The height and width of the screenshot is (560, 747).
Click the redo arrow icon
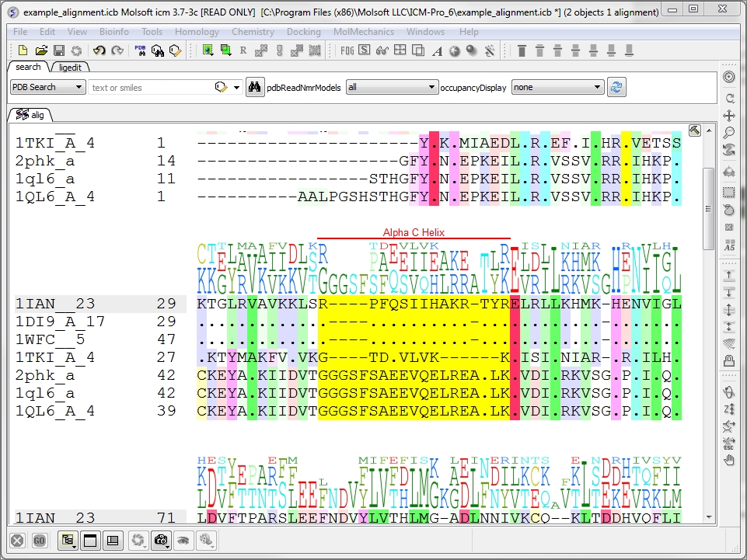[117, 50]
